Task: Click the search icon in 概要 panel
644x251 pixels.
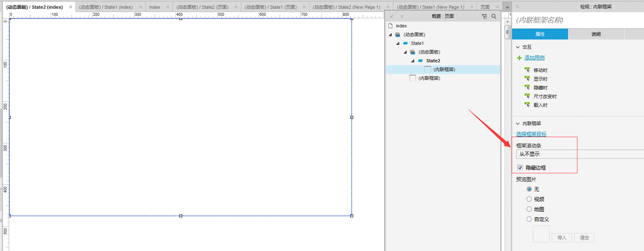Action: pos(494,17)
